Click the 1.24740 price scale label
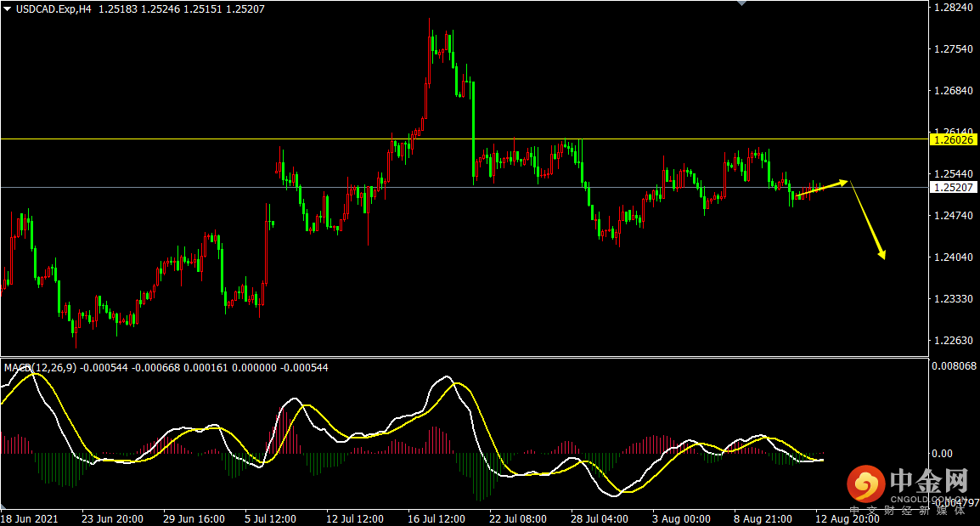Image resolution: width=980 pixels, height=526 pixels. coord(953,215)
